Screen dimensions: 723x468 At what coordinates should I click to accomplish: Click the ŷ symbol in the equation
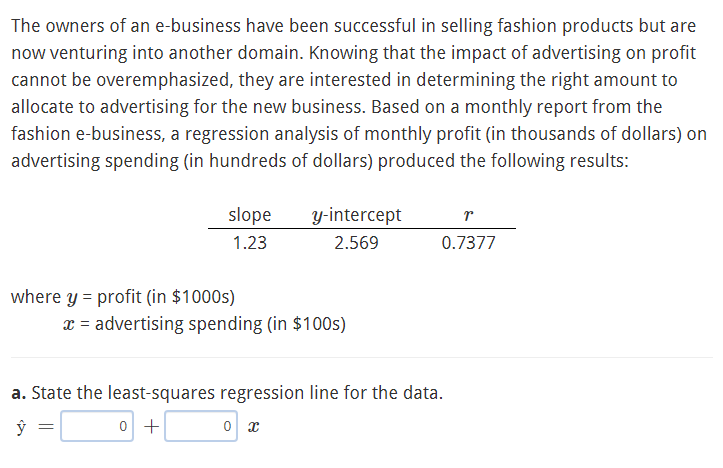click(21, 427)
